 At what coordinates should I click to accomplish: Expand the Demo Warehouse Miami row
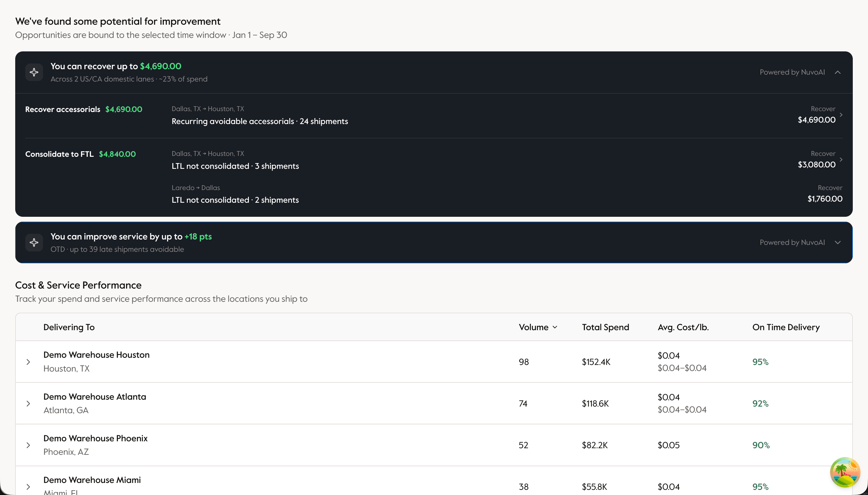pos(28,487)
